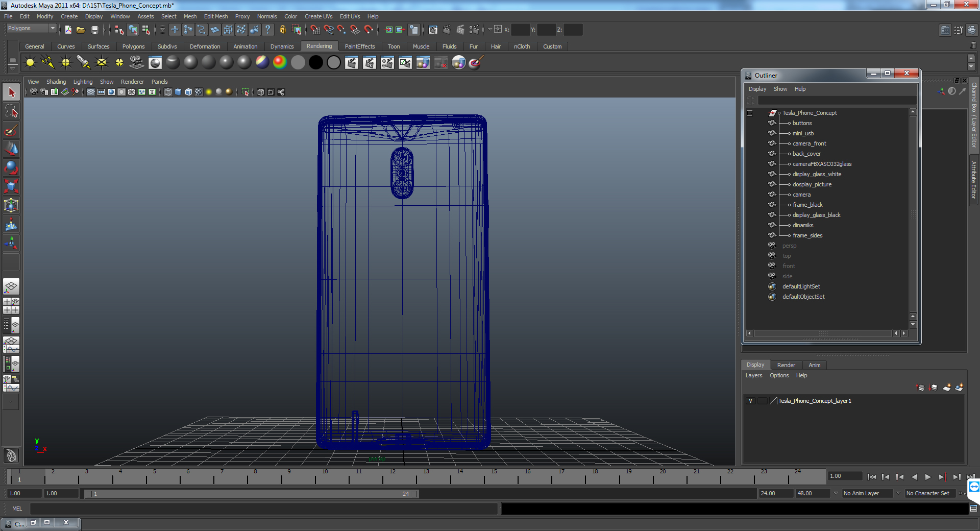
Task: Create a new scene file
Action: [68, 30]
